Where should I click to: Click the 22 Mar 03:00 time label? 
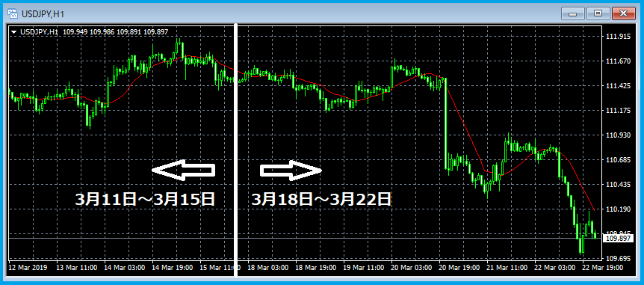[x=555, y=267]
